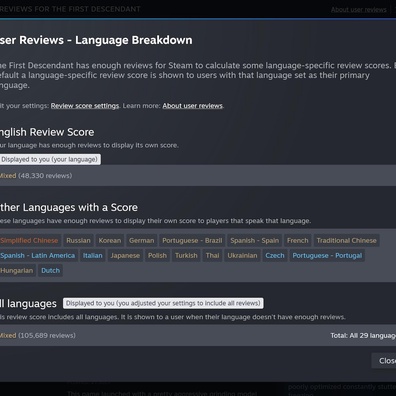The image size is (396, 396).
Task: Click 'Reviews for The First Descendant' header text
Action: pos(70,9)
